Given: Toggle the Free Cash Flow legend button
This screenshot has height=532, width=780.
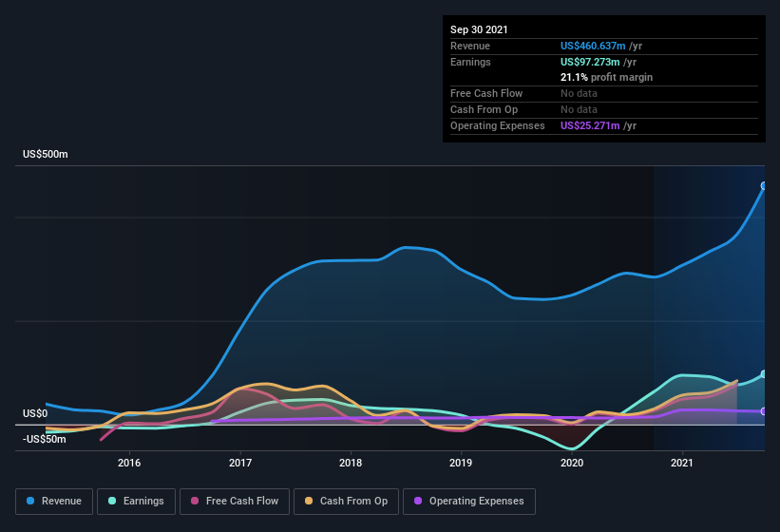Looking at the screenshot, I should (235, 502).
